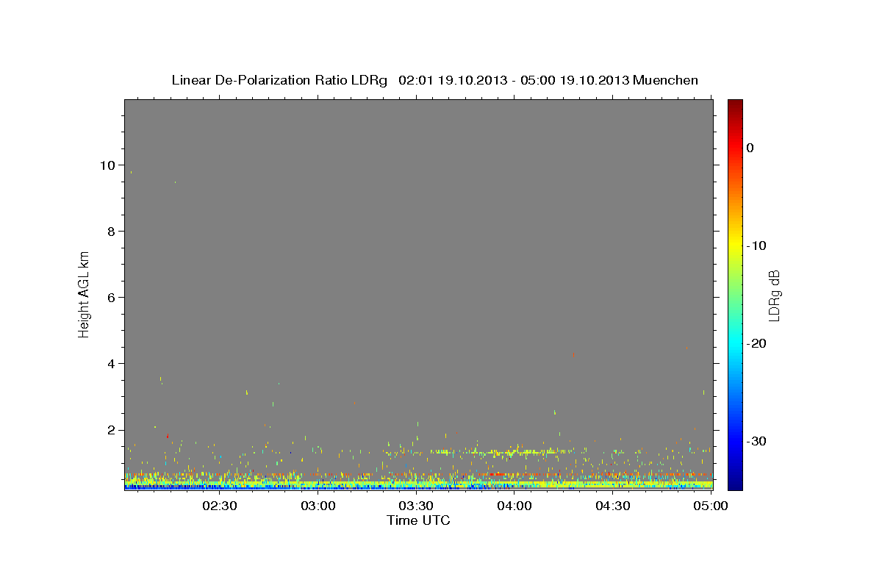Viewport: 882px width, 588px height.
Task: Click the 04:30 time tick label
Action: 614,506
